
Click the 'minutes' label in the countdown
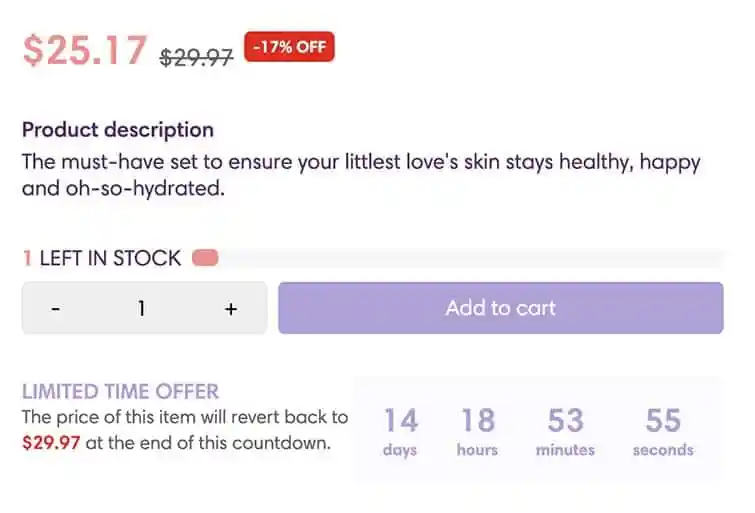point(565,450)
